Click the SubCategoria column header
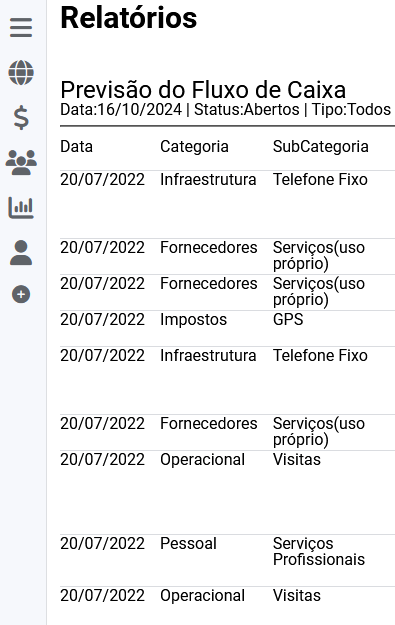Viewport: 395px width, 625px height. 320,147
